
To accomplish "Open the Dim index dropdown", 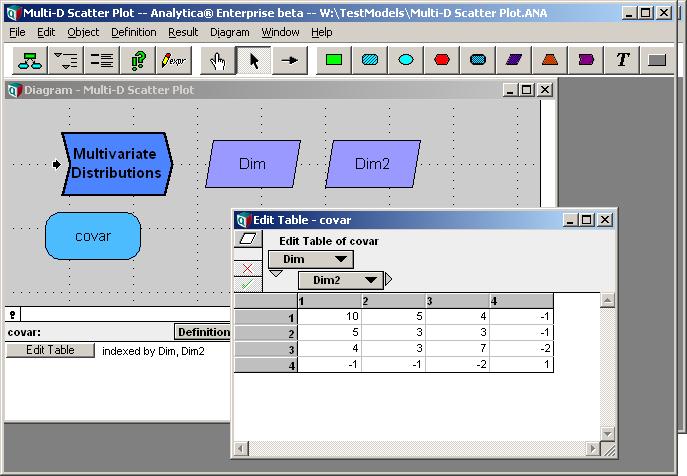I will tap(311, 259).
